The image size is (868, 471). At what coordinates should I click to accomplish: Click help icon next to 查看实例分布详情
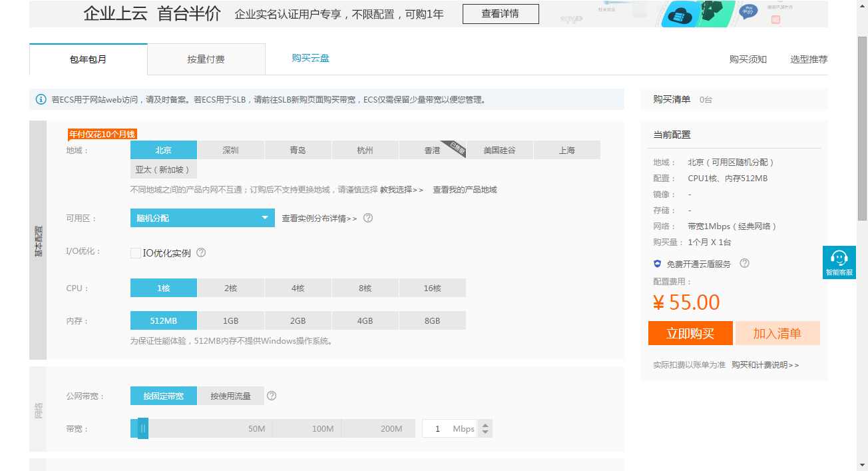368,218
